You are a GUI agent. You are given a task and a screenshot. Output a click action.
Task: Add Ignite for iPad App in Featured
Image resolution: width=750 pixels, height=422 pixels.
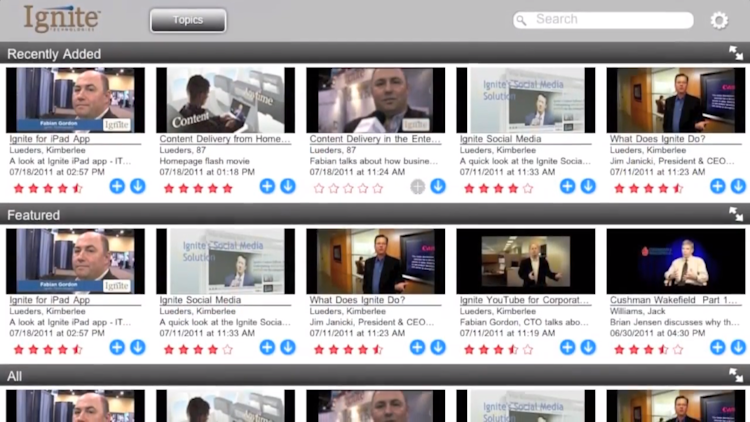point(117,347)
